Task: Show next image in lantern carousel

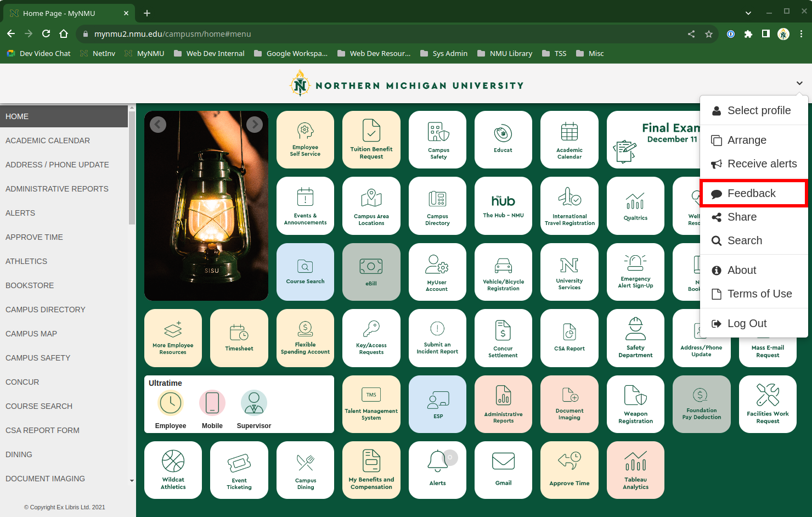Action: [255, 125]
